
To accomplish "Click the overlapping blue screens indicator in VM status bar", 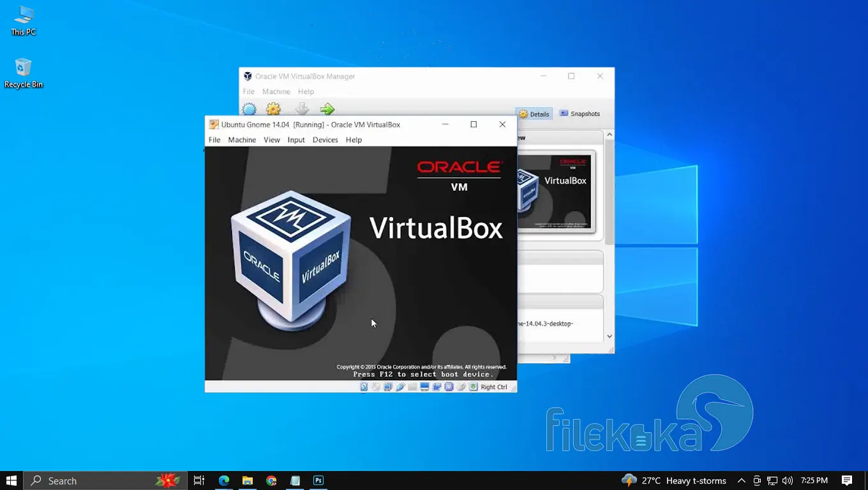I will 437,387.
